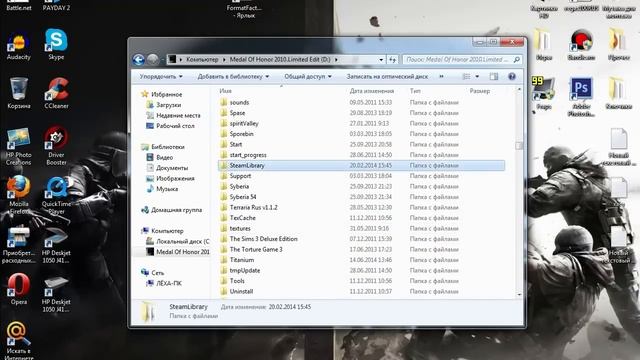Open the Explorer help question-mark icon
This screenshot has width=640, height=360.
tap(511, 76)
